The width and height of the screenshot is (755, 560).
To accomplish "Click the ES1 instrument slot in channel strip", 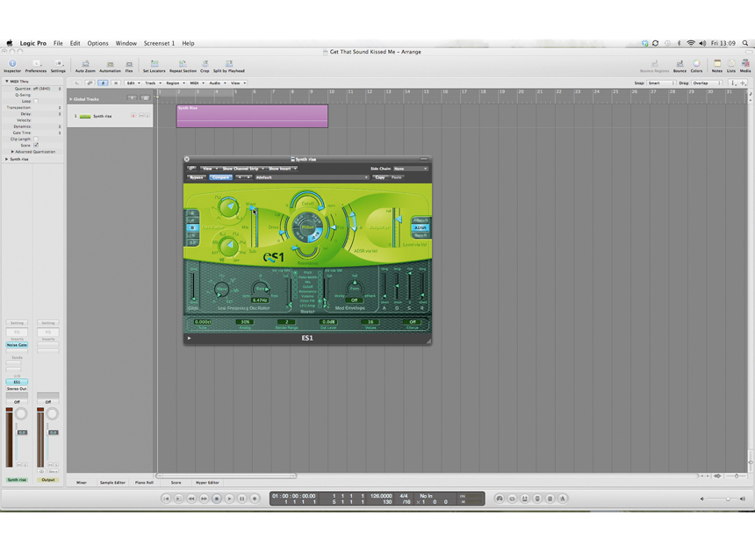I will [17, 382].
